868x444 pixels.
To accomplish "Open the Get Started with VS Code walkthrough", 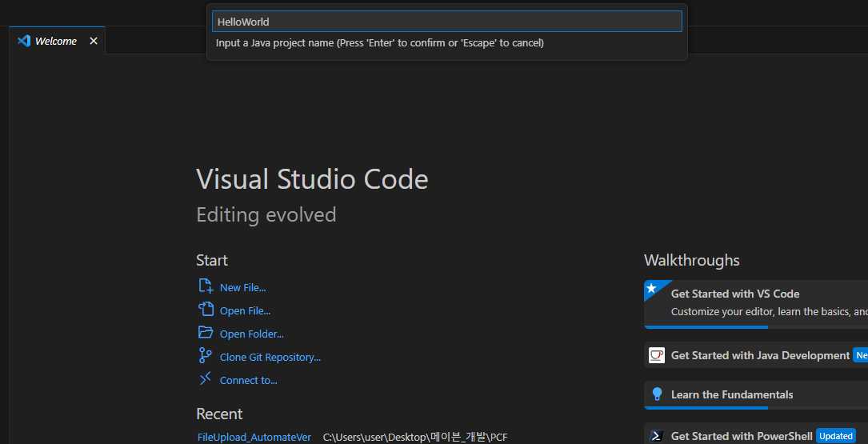I will [x=756, y=305].
